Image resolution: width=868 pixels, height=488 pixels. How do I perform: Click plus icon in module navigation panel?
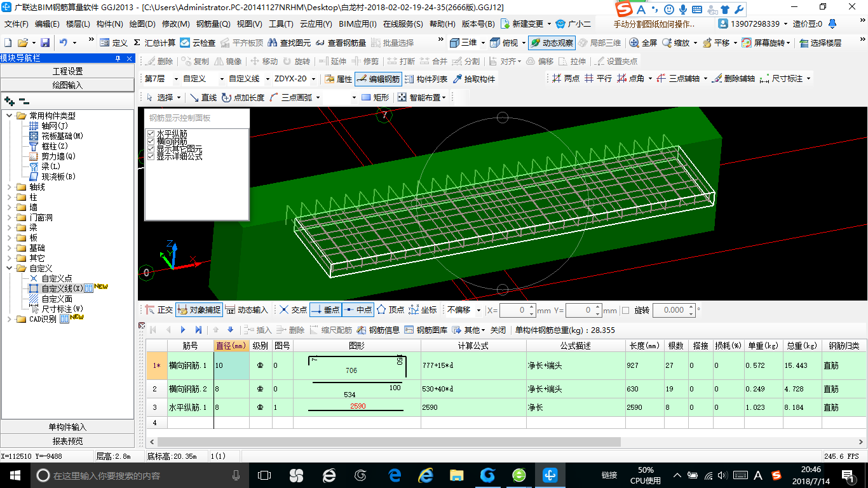tap(9, 101)
